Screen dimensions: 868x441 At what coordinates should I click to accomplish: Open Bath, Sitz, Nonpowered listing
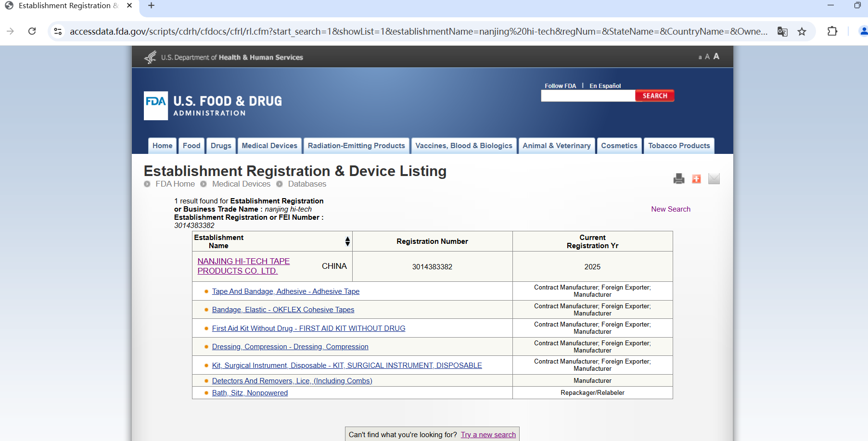point(250,393)
